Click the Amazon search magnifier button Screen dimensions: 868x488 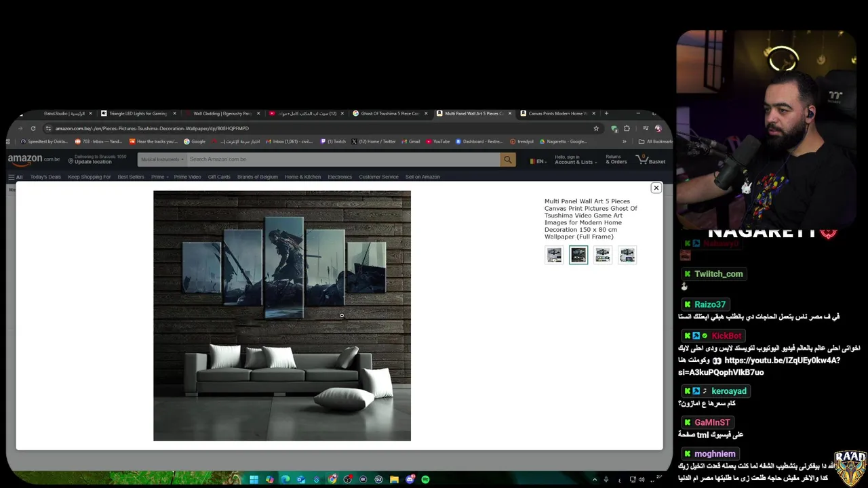tap(507, 159)
